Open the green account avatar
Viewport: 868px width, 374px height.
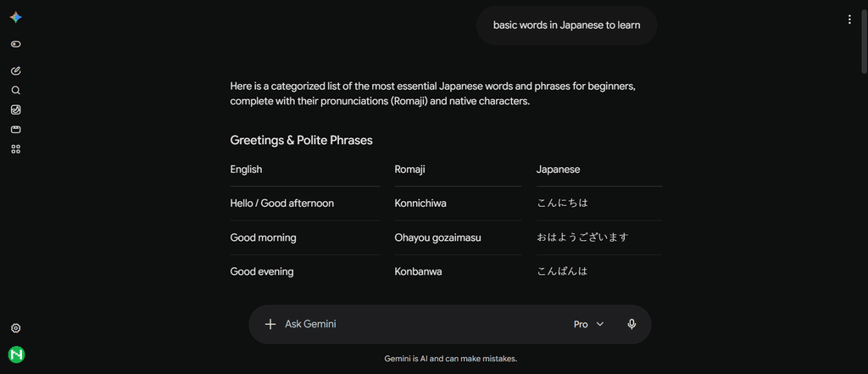(x=16, y=354)
